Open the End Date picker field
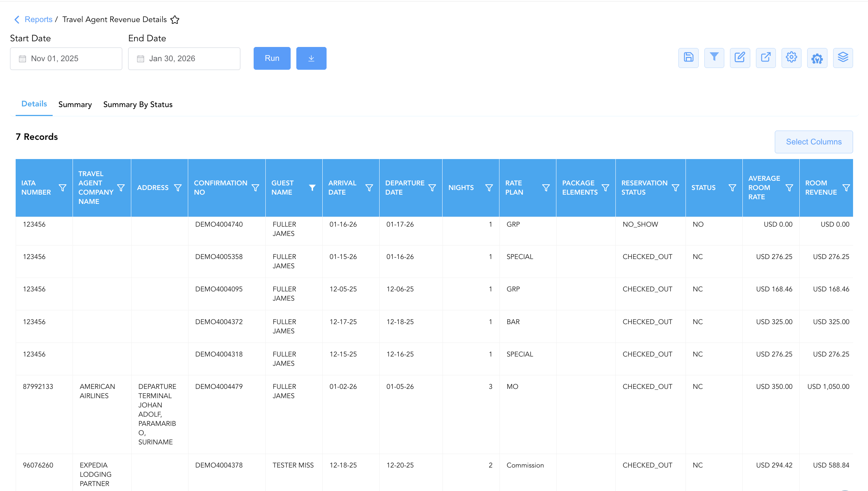 [184, 59]
